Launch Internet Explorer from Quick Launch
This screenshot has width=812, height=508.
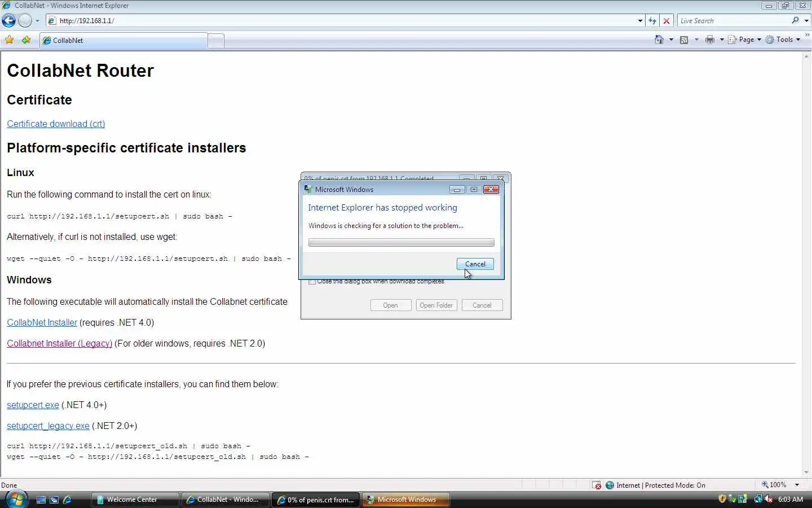coord(67,500)
